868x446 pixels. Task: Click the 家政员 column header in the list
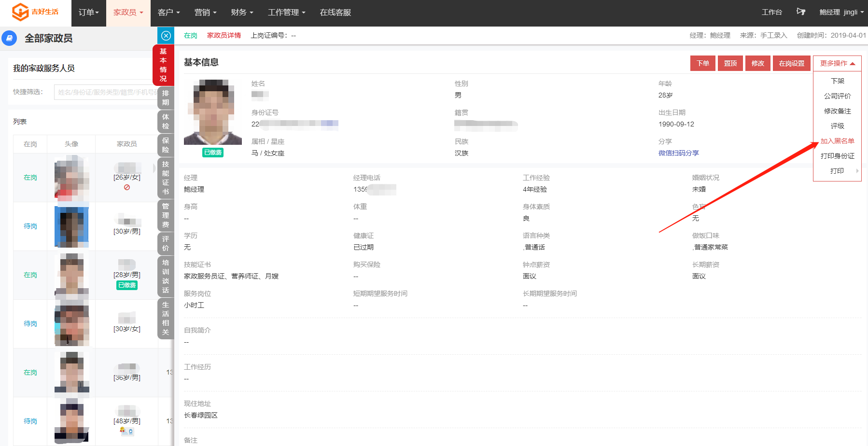tap(127, 144)
